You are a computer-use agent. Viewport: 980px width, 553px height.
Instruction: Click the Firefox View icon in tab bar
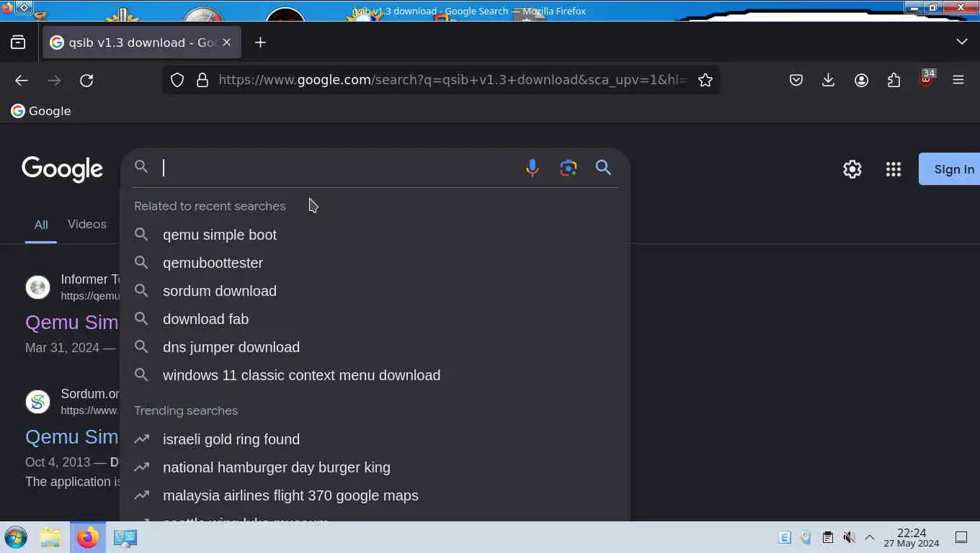coord(18,42)
